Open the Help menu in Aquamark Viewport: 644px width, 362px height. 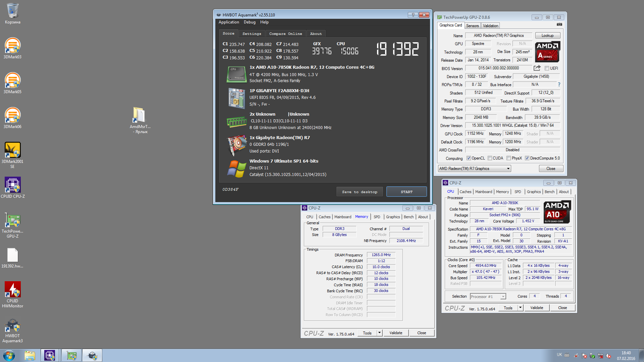[x=264, y=22]
